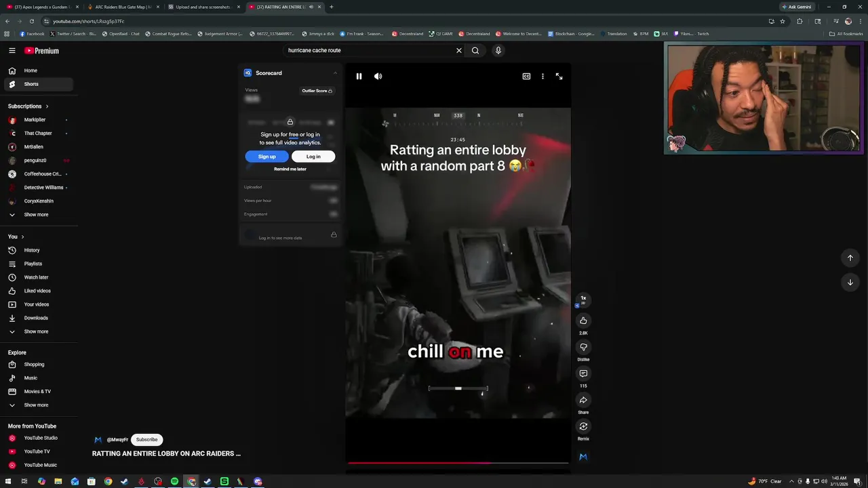Open the comments showing 115

coord(583,373)
